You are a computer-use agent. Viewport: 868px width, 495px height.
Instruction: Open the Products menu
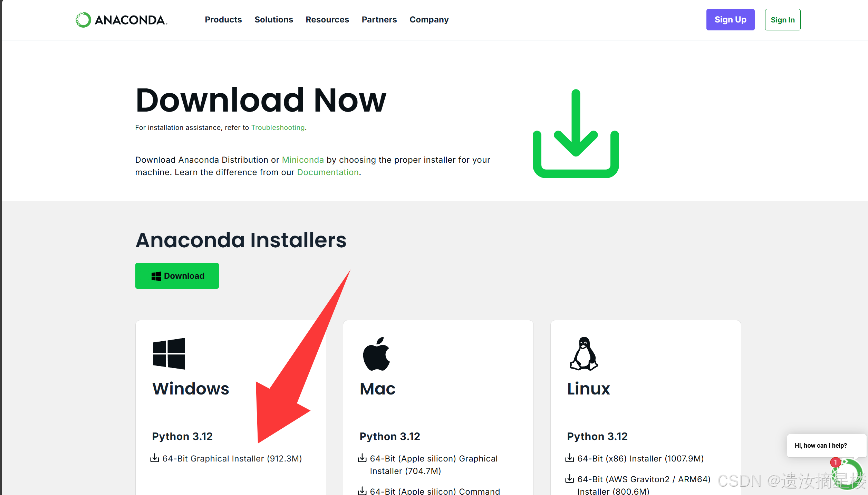pyautogui.click(x=223, y=20)
